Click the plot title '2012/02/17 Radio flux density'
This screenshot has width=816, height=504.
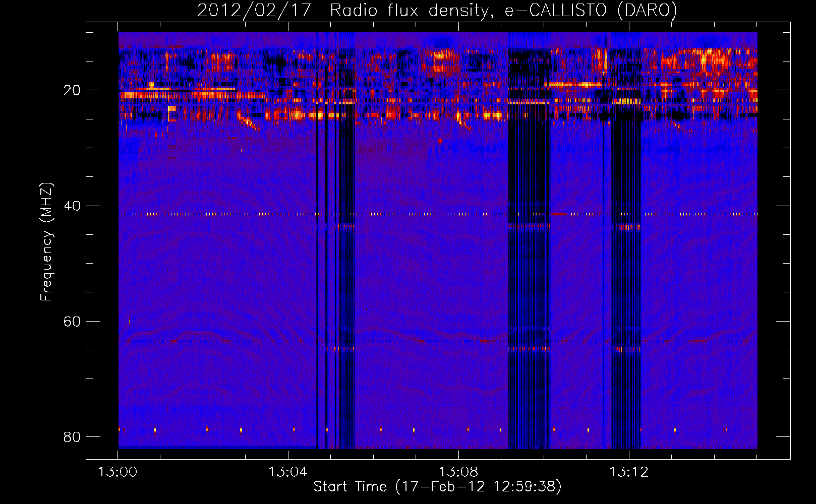point(343,11)
